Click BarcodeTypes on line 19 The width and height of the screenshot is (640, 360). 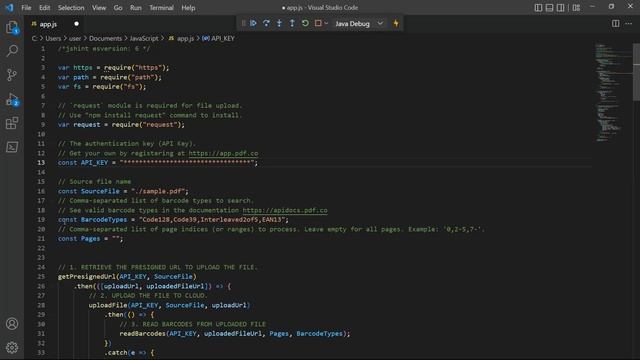click(104, 220)
